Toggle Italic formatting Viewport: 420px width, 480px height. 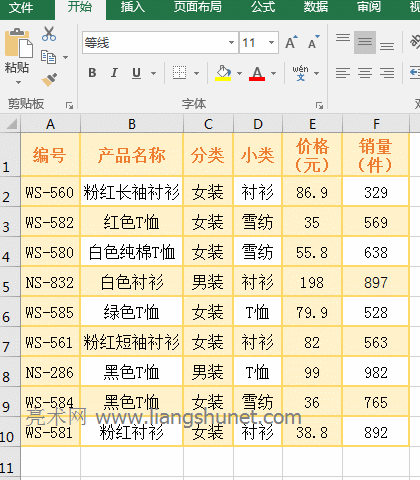(114, 73)
